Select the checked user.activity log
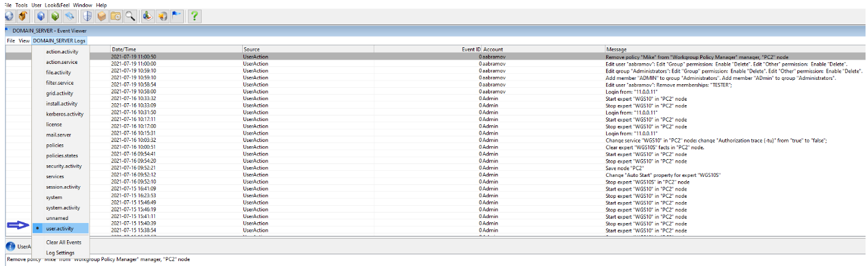Viewport: 868px width, 266px height. pos(61,229)
